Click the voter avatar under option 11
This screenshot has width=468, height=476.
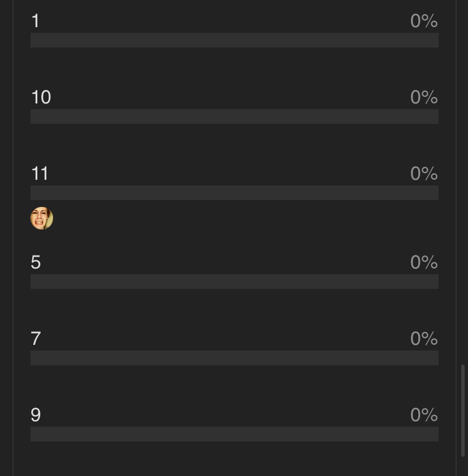pos(42,218)
